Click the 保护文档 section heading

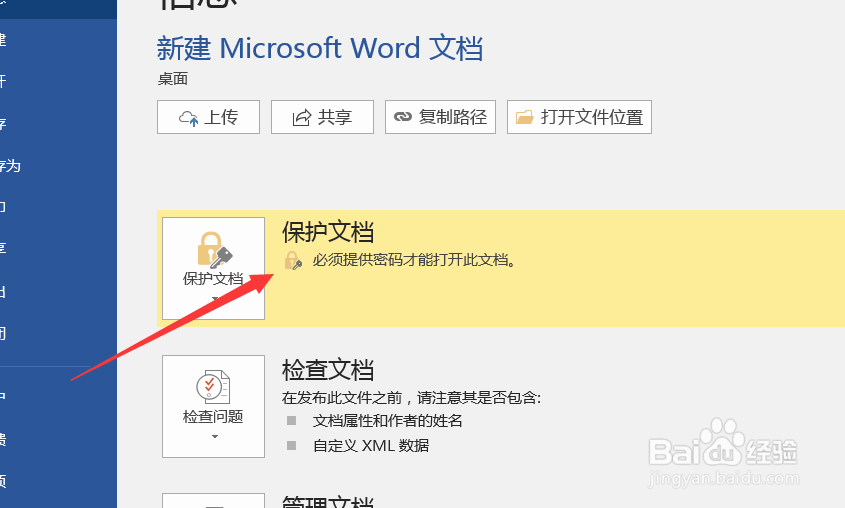[328, 232]
